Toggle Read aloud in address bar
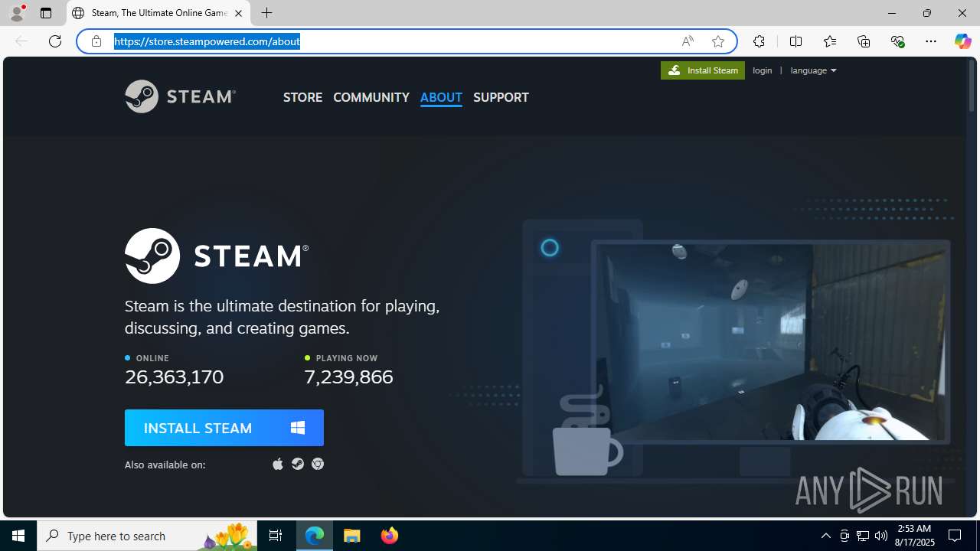Image resolution: width=980 pixels, height=551 pixels. click(x=688, y=41)
